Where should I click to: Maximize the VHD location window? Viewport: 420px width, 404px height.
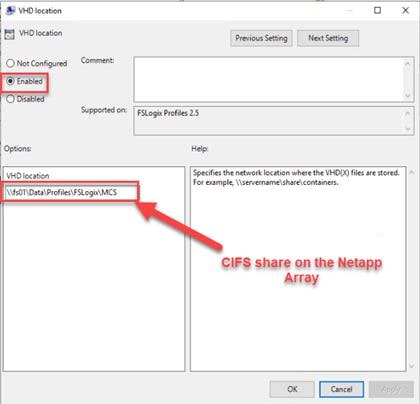[377, 10]
